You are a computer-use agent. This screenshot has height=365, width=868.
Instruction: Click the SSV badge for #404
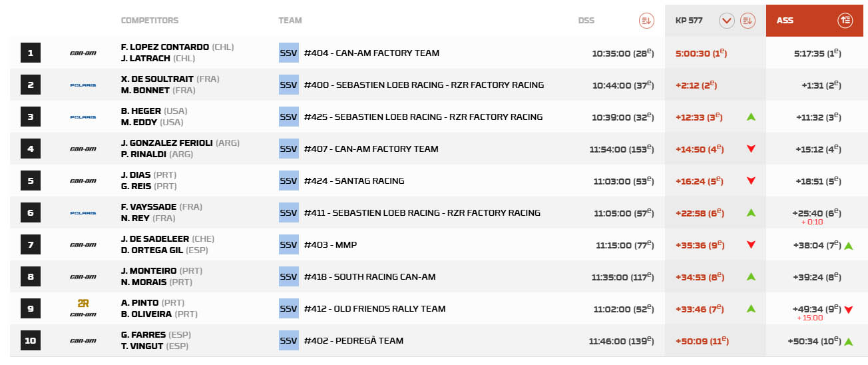pyautogui.click(x=288, y=53)
